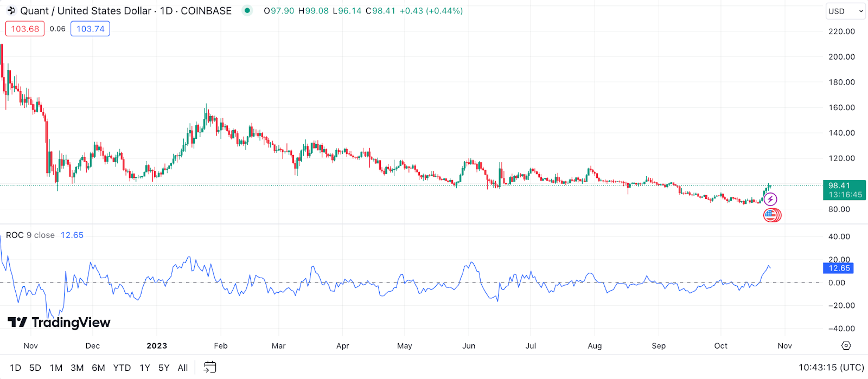Click the Dec label on time axis

(x=93, y=345)
